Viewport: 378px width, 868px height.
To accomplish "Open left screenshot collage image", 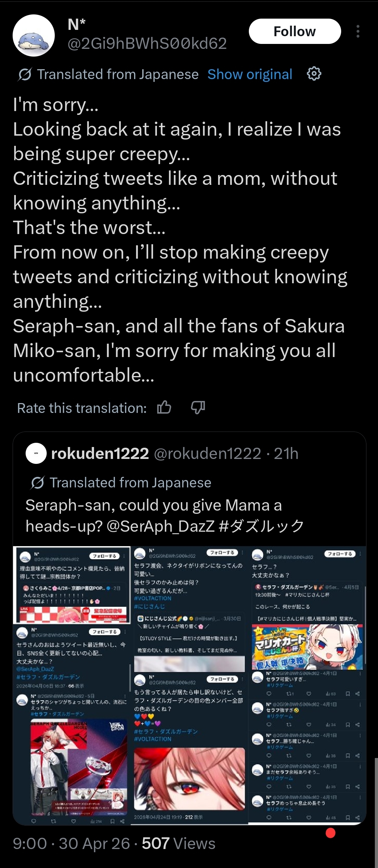I will pyautogui.click(x=72, y=685).
